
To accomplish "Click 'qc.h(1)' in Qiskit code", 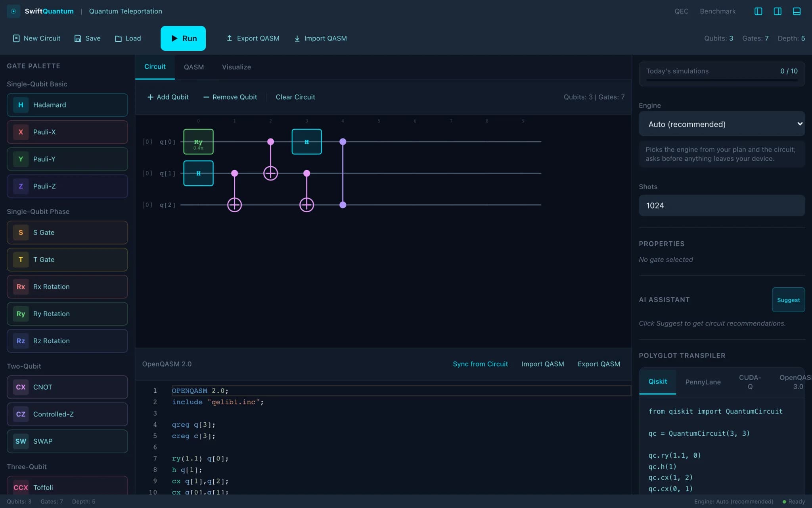I will point(662,466).
